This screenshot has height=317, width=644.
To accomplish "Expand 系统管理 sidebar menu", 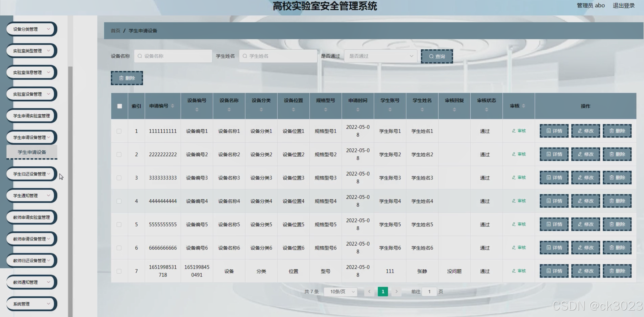I will (31, 304).
